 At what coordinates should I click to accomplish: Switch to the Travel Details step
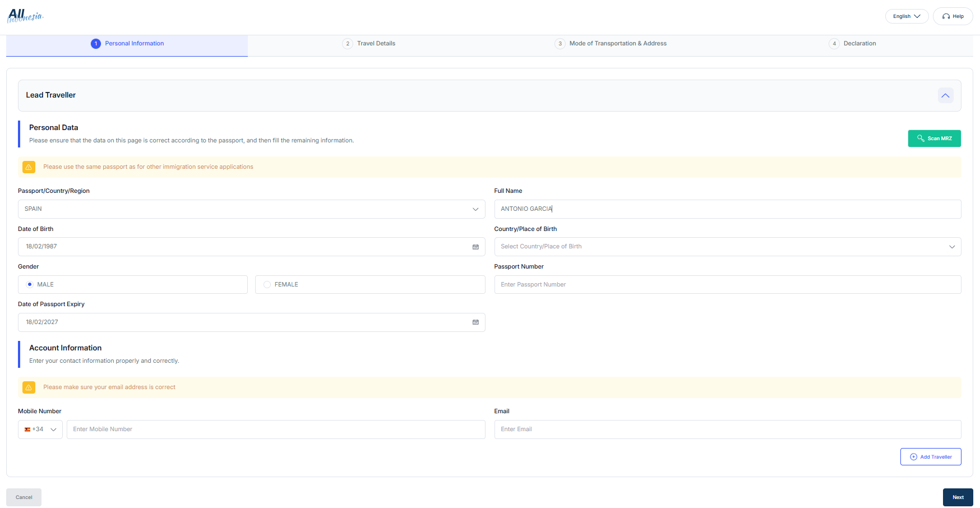369,43
